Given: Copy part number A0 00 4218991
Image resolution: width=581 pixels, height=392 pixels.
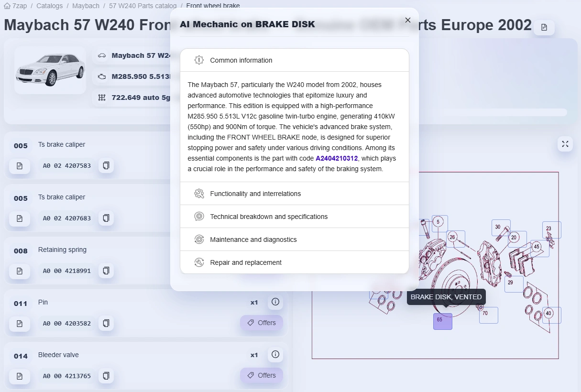Looking at the screenshot, I should coord(106,271).
